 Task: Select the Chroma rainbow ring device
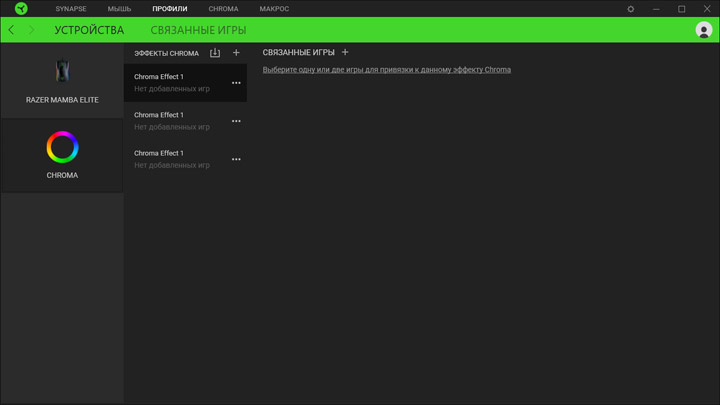(62, 155)
